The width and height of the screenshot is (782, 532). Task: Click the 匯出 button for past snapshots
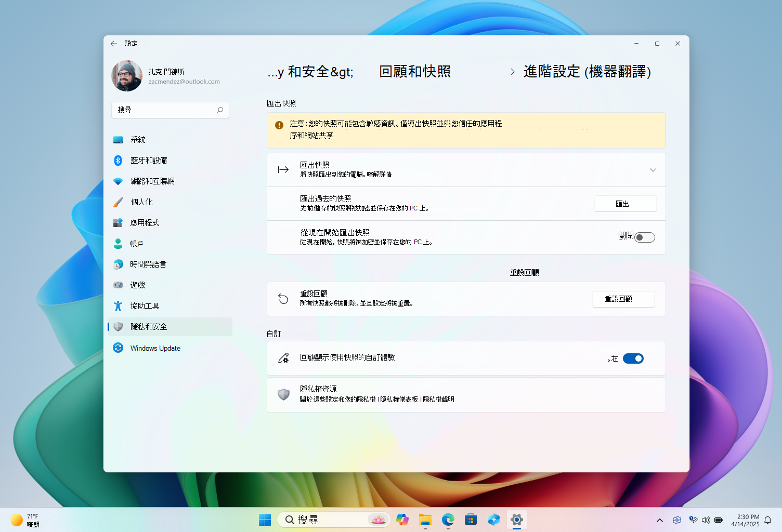625,204
